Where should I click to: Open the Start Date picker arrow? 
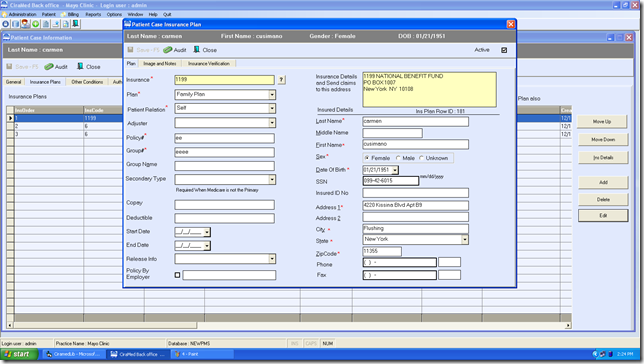[207, 232]
